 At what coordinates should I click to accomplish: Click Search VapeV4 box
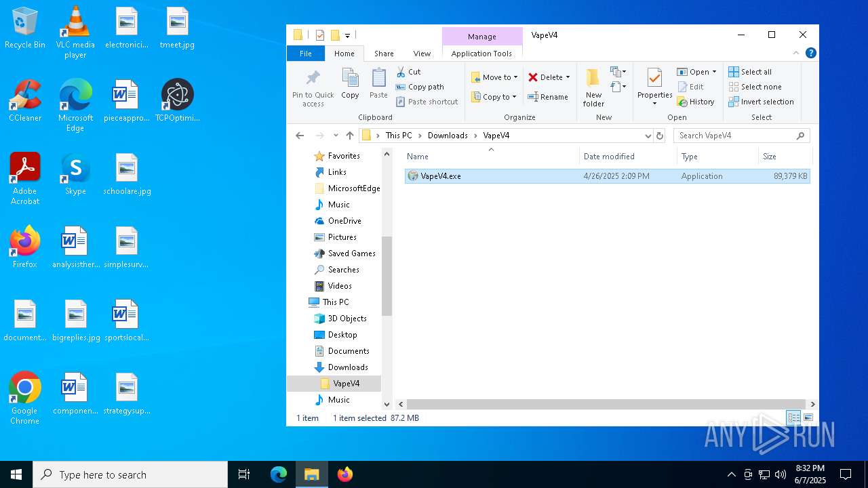[x=742, y=136]
